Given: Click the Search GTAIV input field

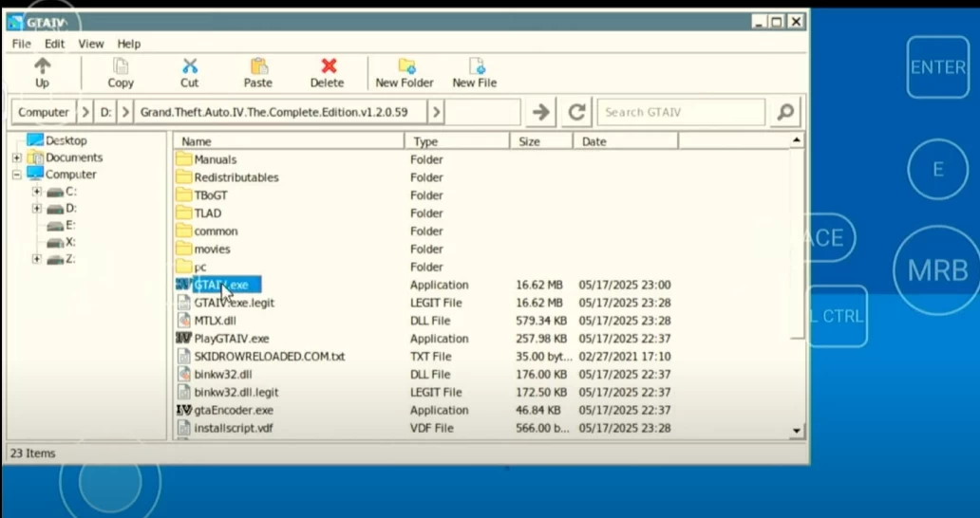Looking at the screenshot, I should [680, 112].
